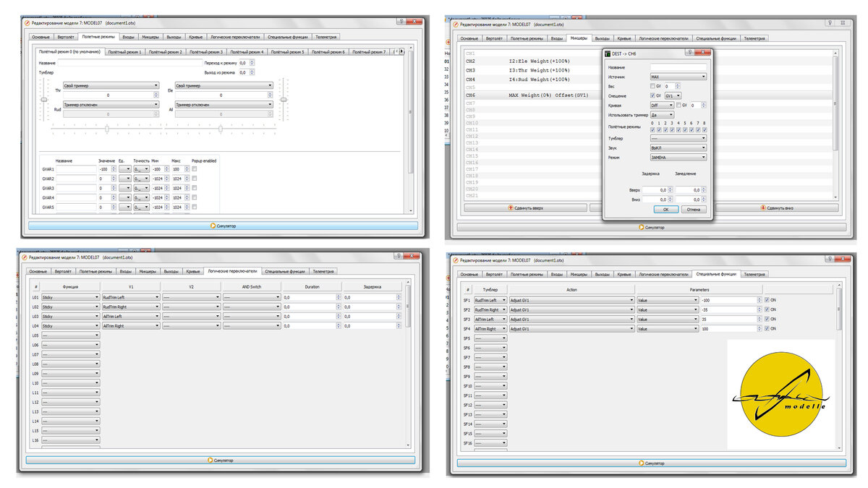Toggle ON checkbox for SF1
The image size is (868, 488).
tap(767, 300)
